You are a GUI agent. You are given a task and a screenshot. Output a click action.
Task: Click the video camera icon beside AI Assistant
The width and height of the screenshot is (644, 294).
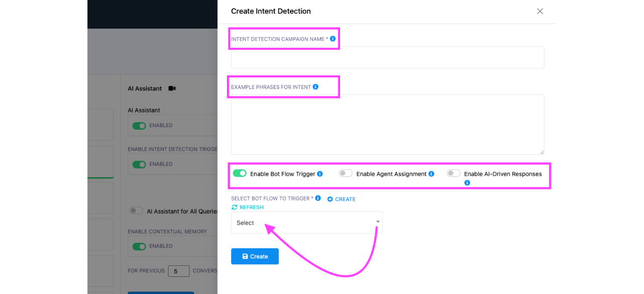[x=172, y=88]
